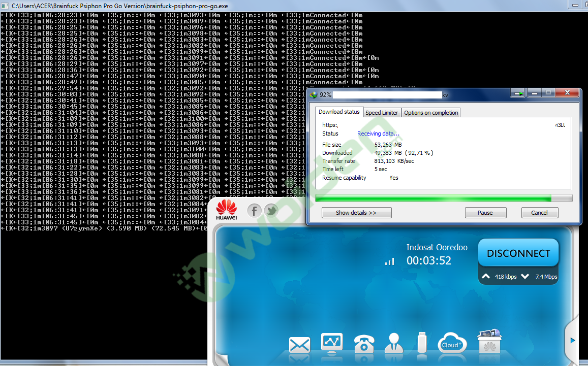This screenshot has height=366, width=588.
Task: Close the download dialog
Action: pos(567,92)
